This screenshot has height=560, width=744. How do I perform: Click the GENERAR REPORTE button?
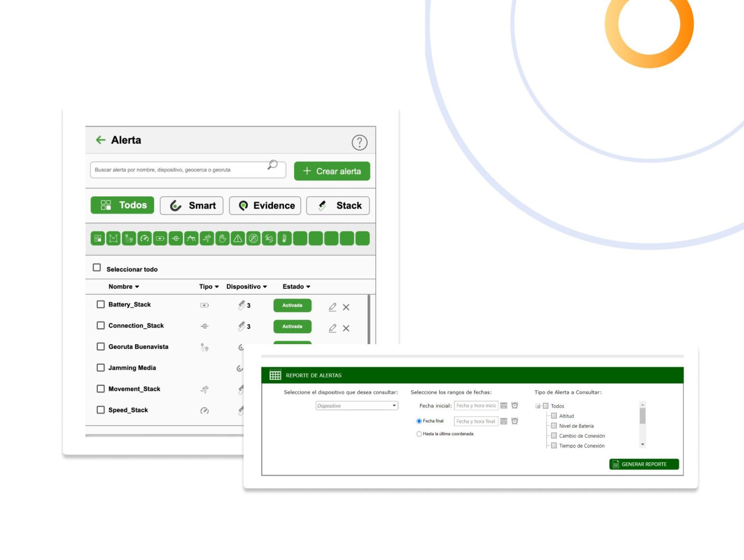click(x=644, y=464)
